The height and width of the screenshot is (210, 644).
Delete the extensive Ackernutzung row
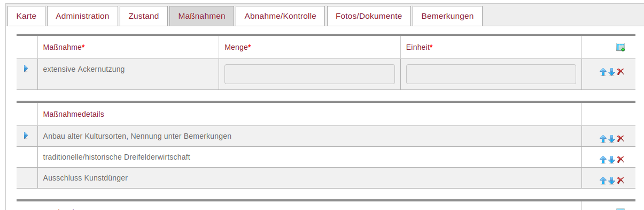point(620,72)
